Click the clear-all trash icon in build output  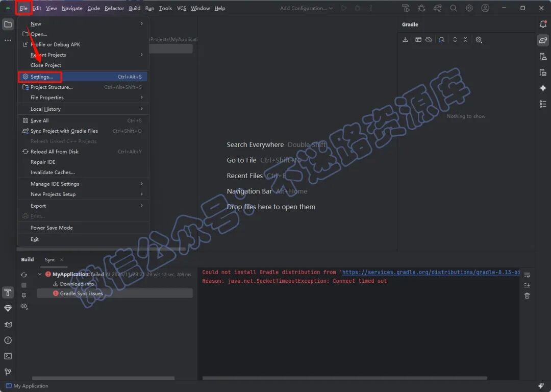click(x=527, y=296)
